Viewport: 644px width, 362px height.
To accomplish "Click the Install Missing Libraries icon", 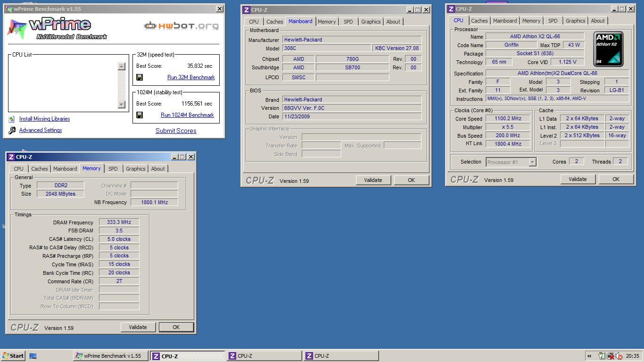I will click(x=12, y=119).
